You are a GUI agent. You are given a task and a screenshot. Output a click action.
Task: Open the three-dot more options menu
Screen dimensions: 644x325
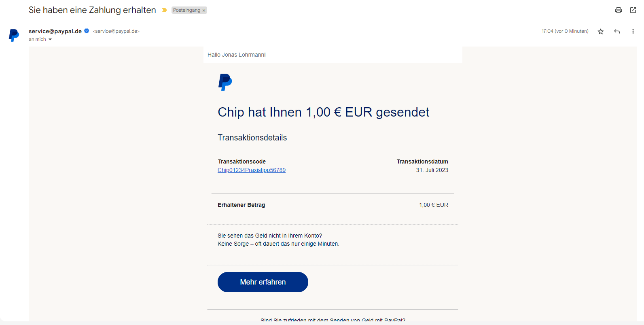pyautogui.click(x=633, y=32)
